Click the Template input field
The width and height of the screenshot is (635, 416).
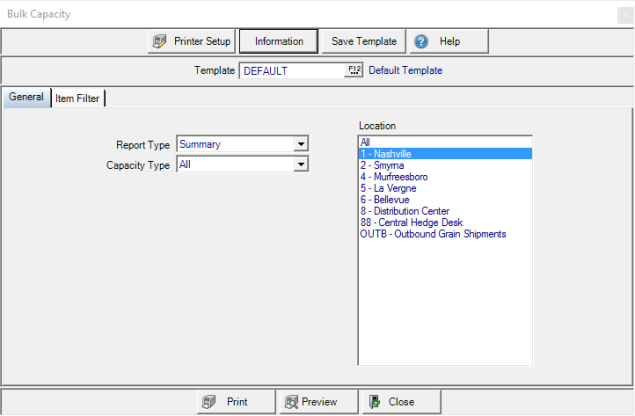(292, 71)
